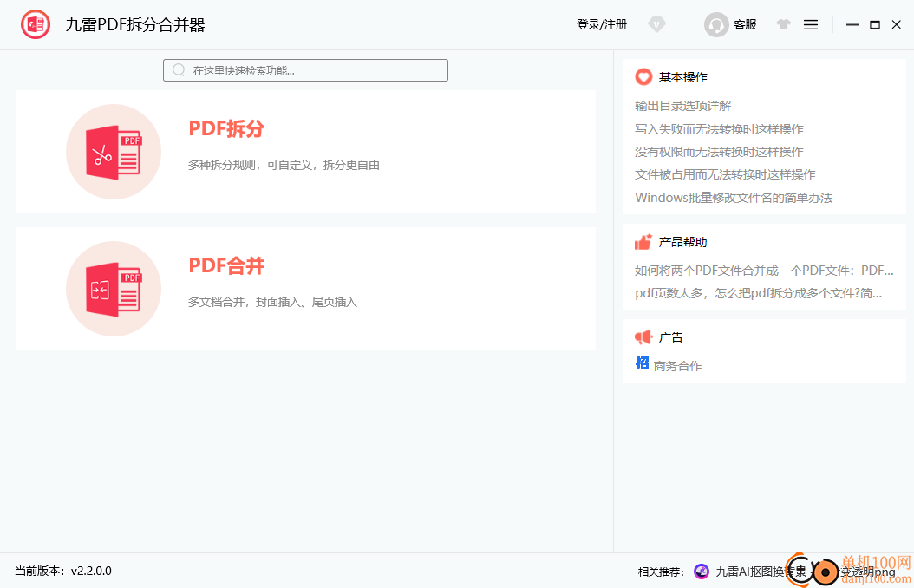Screen dimensions: 914x588
Task: Open Windows批量修改文件名的简单办法 link
Action: (x=734, y=198)
